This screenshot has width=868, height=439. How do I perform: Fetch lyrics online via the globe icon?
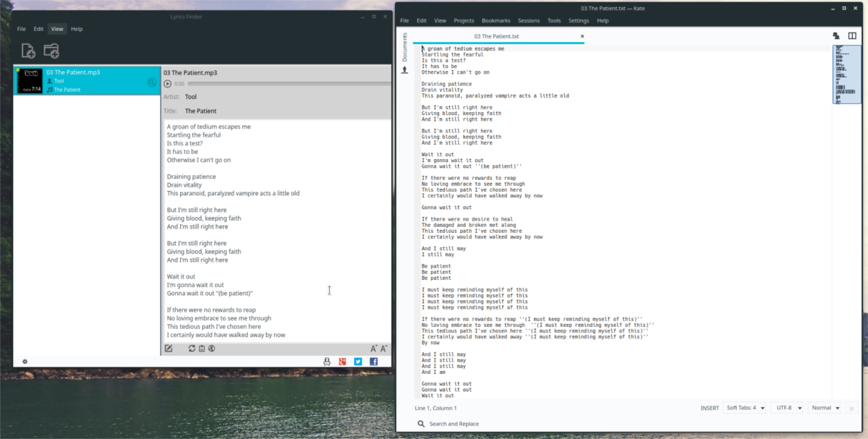[212, 348]
